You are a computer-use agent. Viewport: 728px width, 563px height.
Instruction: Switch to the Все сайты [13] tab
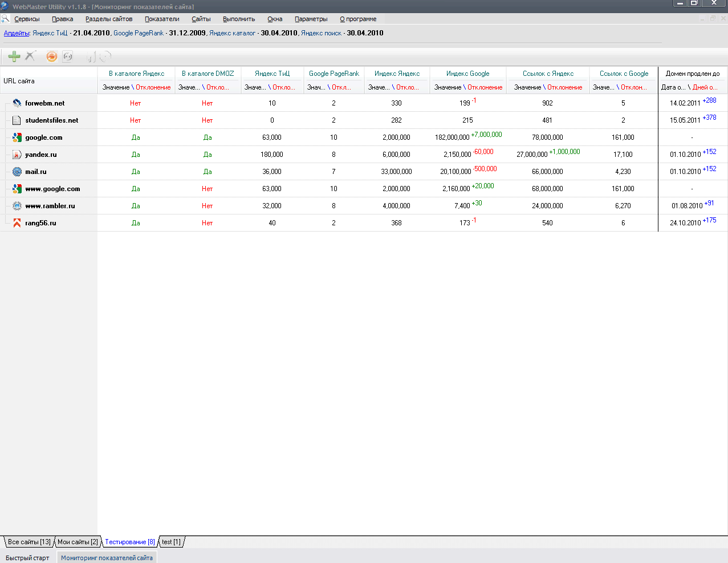click(29, 542)
